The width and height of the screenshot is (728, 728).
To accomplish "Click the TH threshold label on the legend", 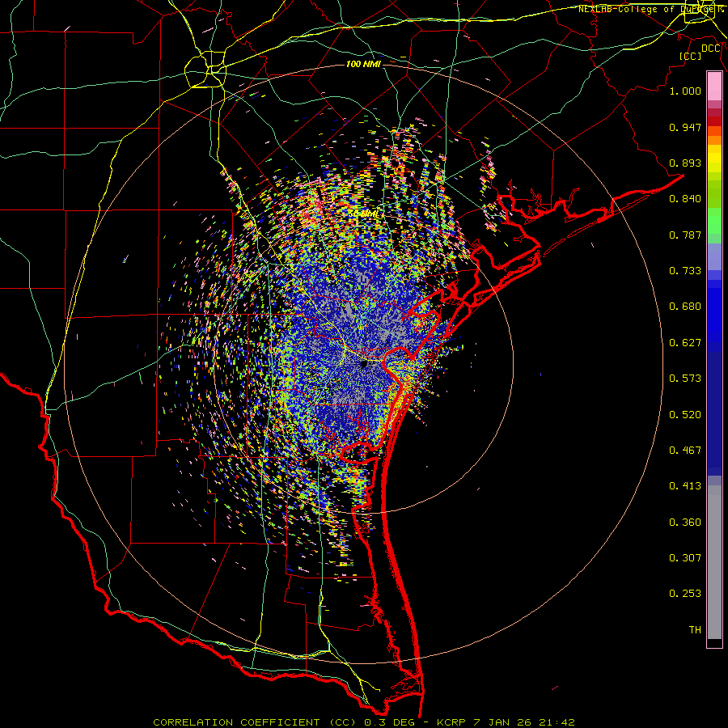I will (695, 630).
